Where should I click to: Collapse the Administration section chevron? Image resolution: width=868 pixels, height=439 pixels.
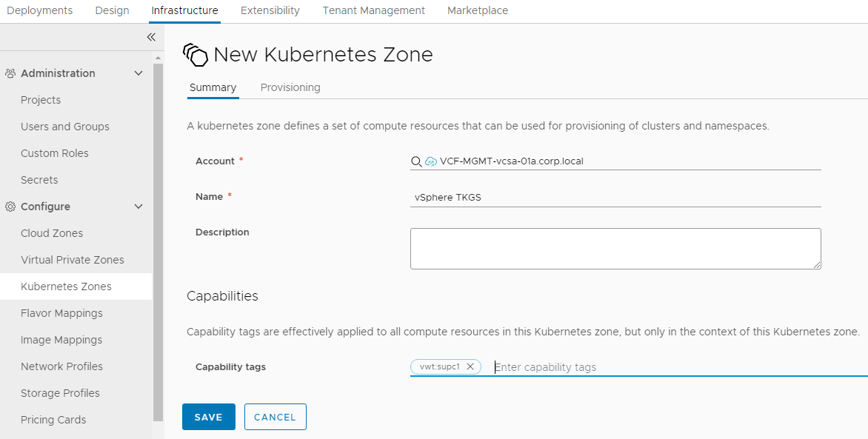coord(138,73)
